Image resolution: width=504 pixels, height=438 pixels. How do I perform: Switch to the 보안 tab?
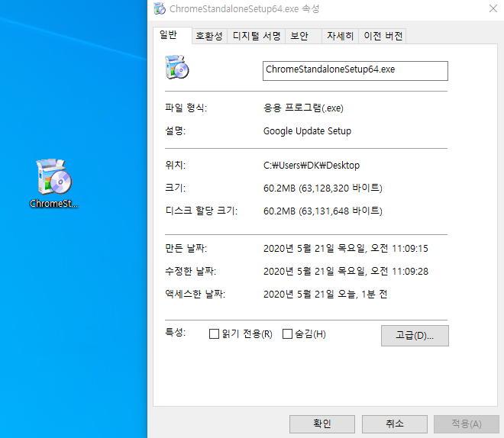[303, 36]
